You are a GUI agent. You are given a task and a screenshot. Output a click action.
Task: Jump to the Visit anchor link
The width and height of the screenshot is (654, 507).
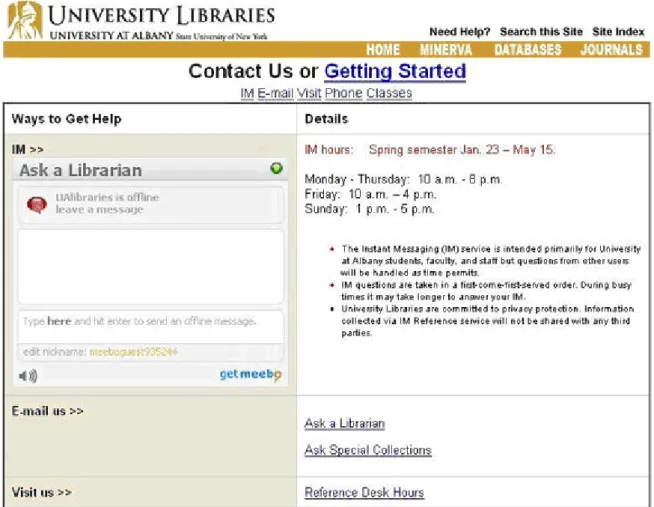click(x=309, y=93)
